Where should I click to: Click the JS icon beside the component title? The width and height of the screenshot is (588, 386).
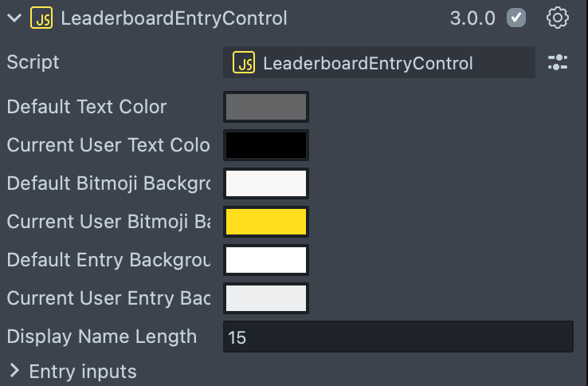pyautogui.click(x=41, y=18)
